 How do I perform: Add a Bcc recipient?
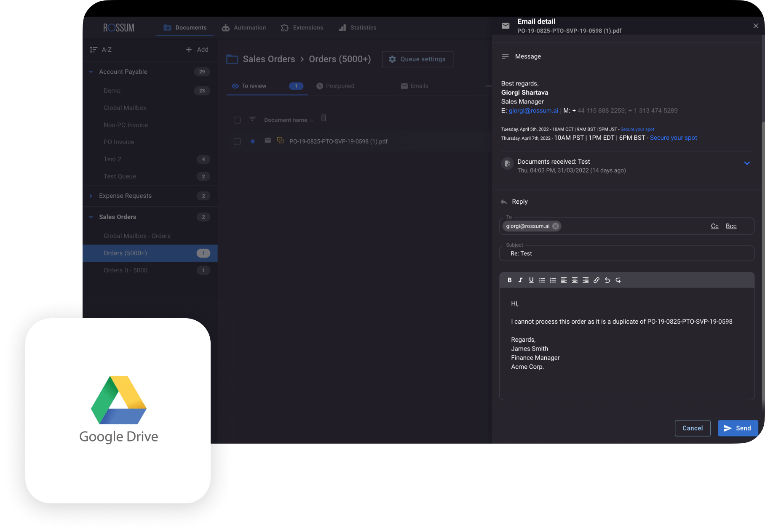pos(731,226)
